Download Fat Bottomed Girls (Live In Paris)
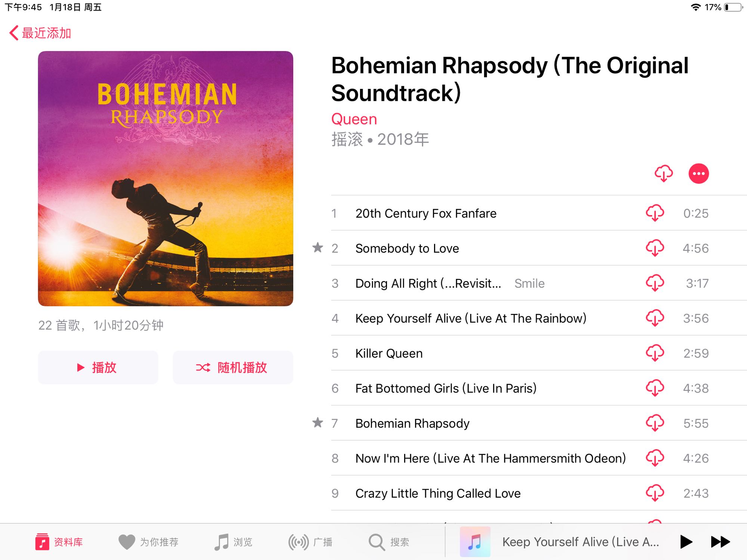The image size is (747, 560). pyautogui.click(x=655, y=388)
